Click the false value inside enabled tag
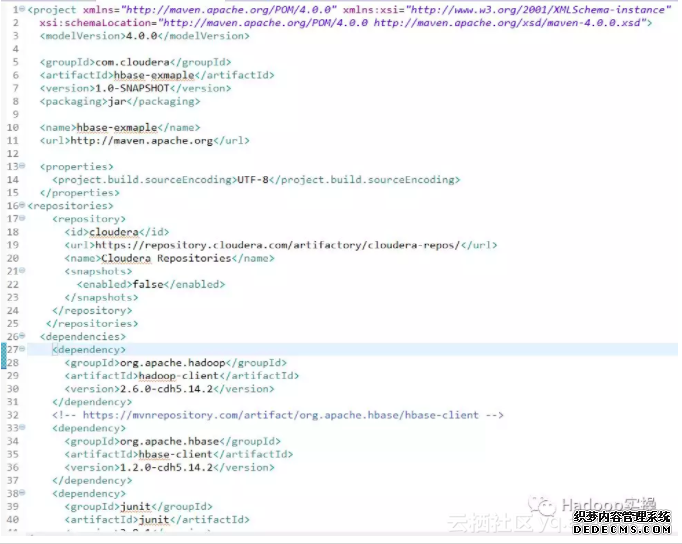This screenshot has width=682, height=544. [148, 284]
